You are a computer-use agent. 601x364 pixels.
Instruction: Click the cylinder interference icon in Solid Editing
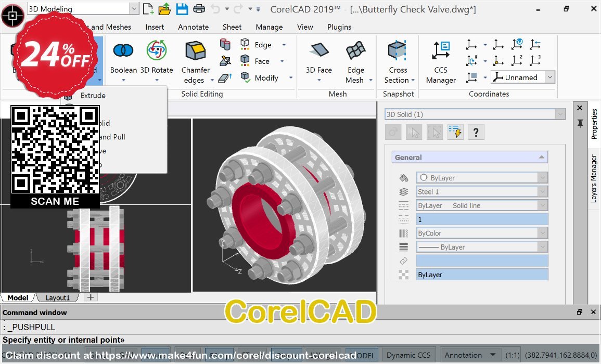pyautogui.click(x=225, y=44)
